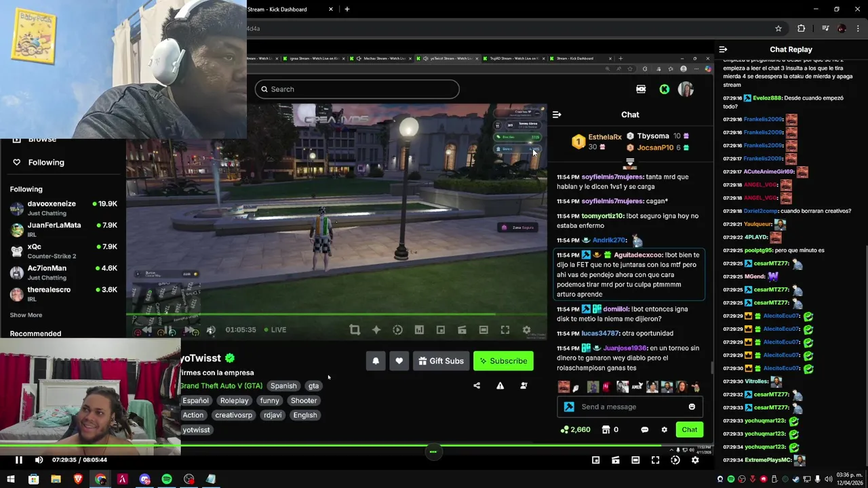Image resolution: width=868 pixels, height=488 pixels.
Task: Open File Explorer from the taskbar
Action: tap(56, 480)
